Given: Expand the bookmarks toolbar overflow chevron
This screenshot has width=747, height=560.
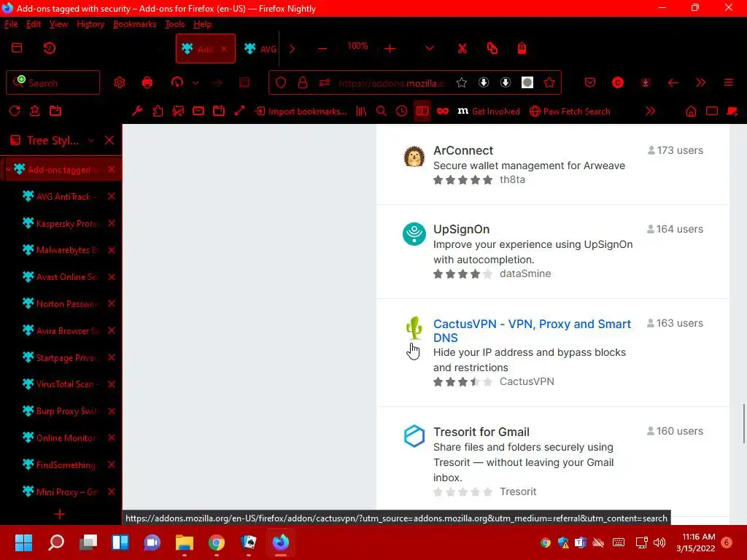Looking at the screenshot, I should click(650, 111).
